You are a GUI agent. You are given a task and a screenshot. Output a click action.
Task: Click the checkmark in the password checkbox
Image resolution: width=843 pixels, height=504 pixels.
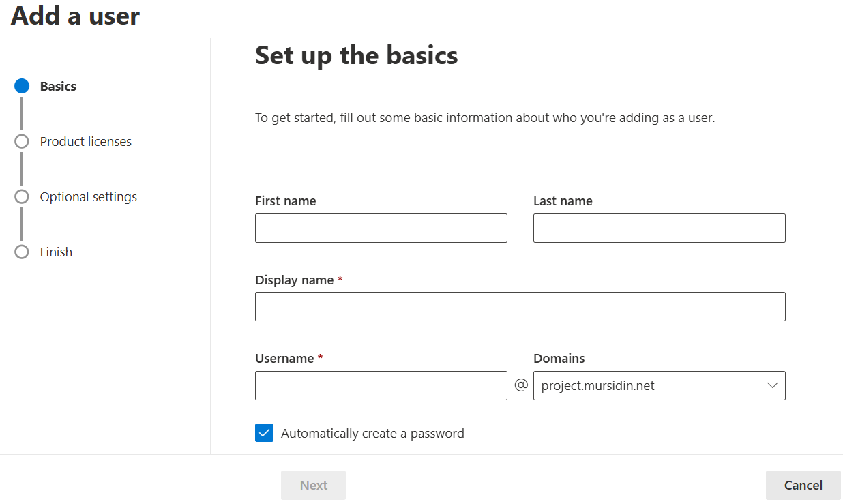point(264,433)
